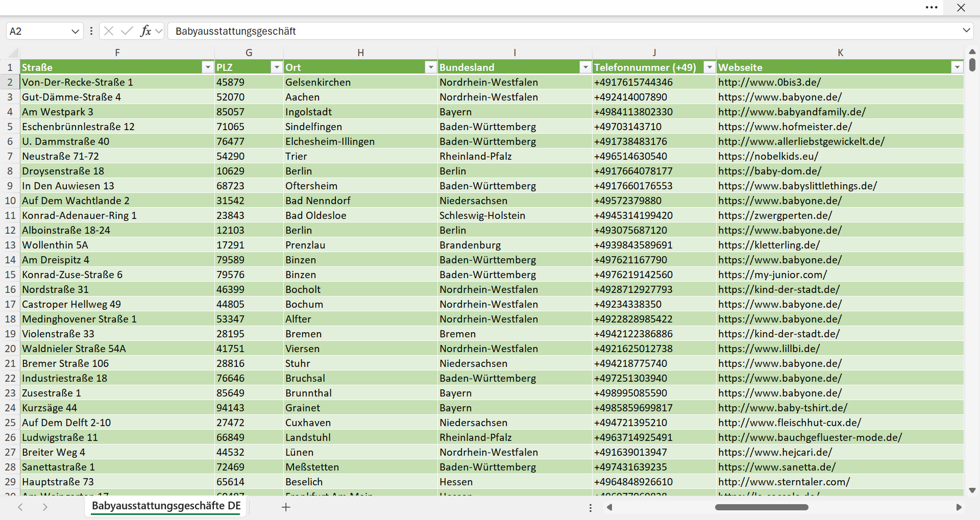Select column F header

coord(117,53)
